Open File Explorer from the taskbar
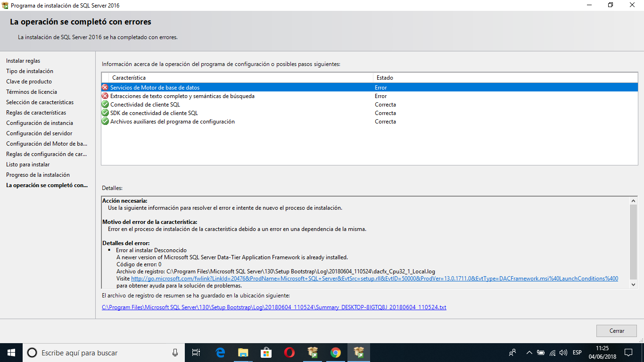This screenshot has width=644, height=362. pyautogui.click(x=243, y=353)
